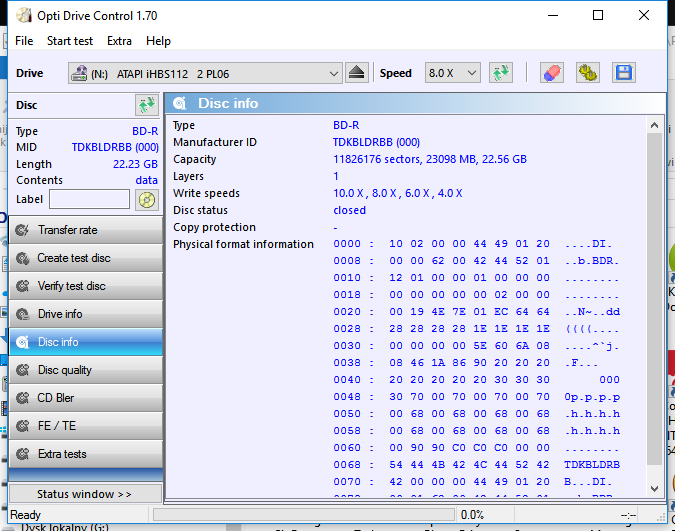This screenshot has height=531, width=675.
Task: Click the Extra tests sidebar icon
Action: click(x=22, y=454)
